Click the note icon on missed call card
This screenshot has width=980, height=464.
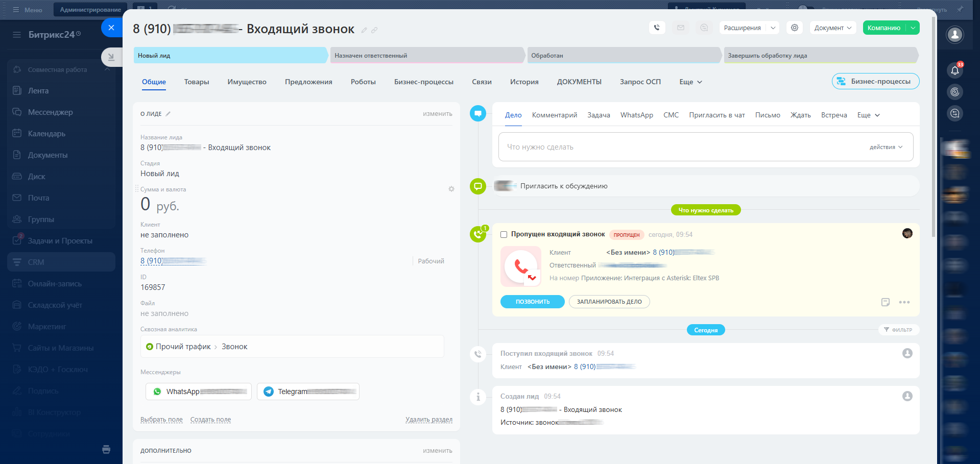[x=886, y=302]
